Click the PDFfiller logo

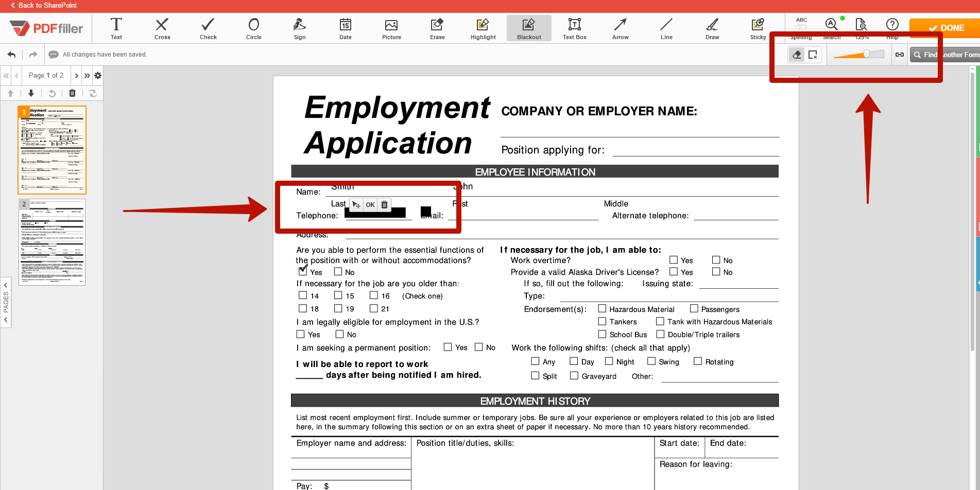[46, 28]
